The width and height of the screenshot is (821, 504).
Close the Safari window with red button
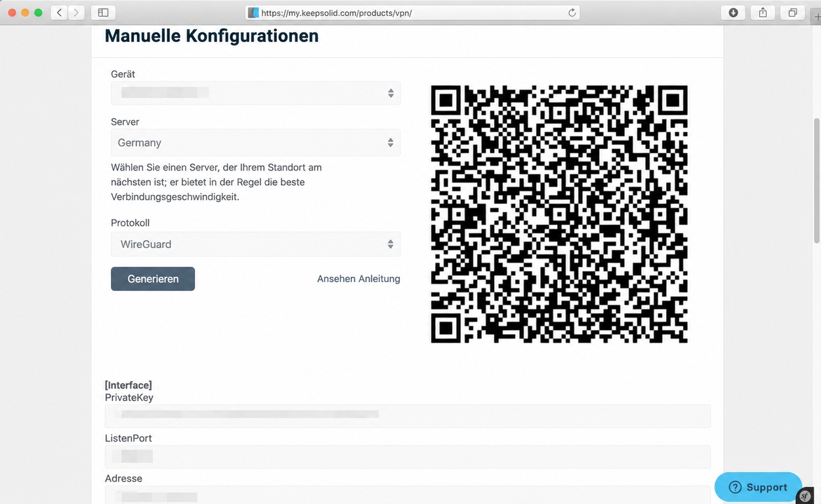[12, 12]
